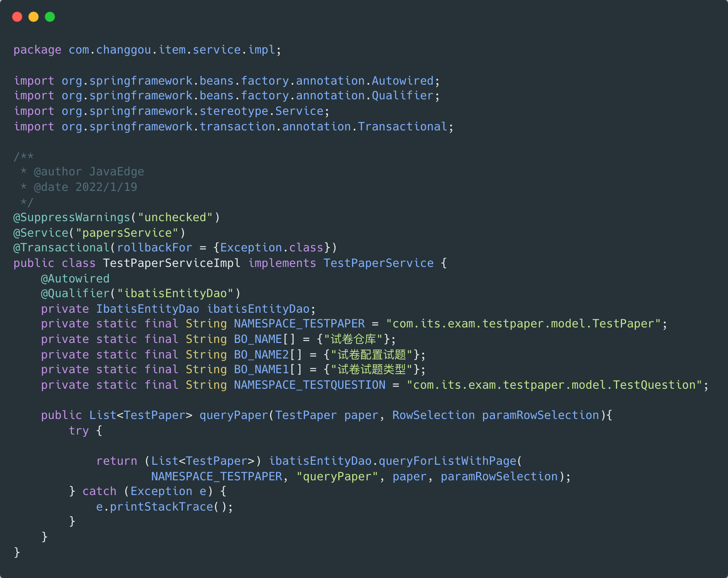The image size is (728, 578).
Task: Click the yellow minimize window dot
Action: click(34, 17)
